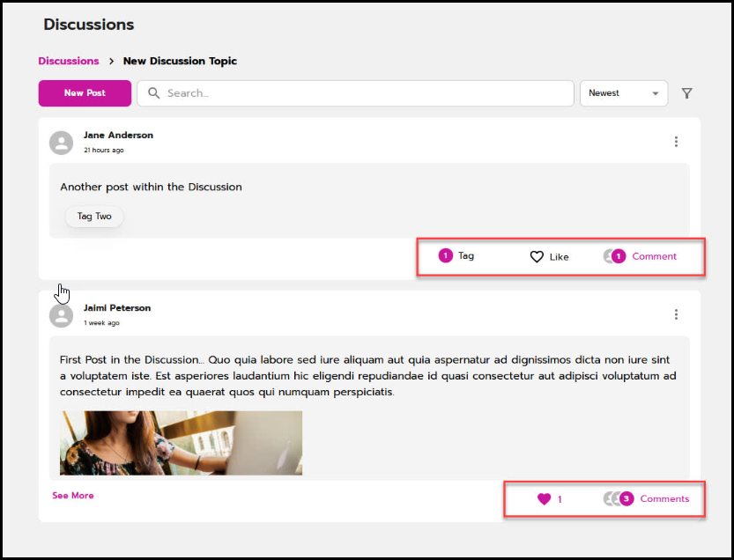The image size is (734, 560).
Task: Focus the Search input field
Action: tap(361, 93)
